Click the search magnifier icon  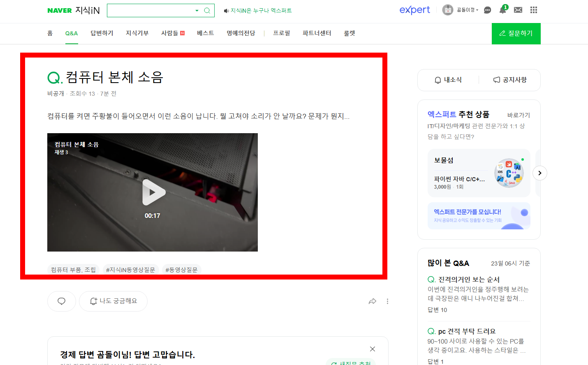tap(207, 11)
